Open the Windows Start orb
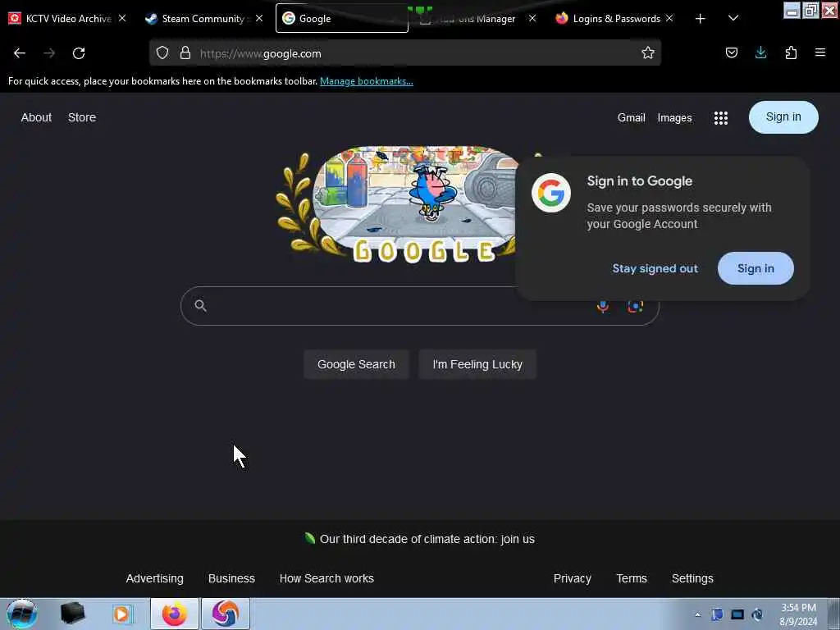Image resolution: width=840 pixels, height=630 pixels. [x=21, y=614]
